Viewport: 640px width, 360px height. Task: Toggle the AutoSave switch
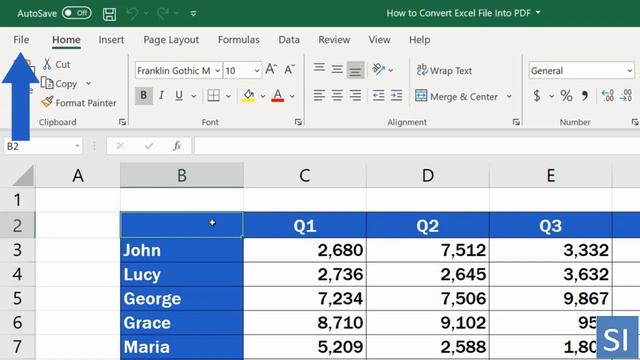click(x=77, y=13)
